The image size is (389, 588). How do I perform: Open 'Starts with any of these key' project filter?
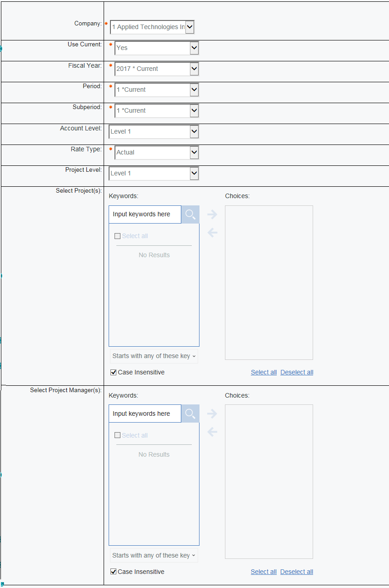154,356
